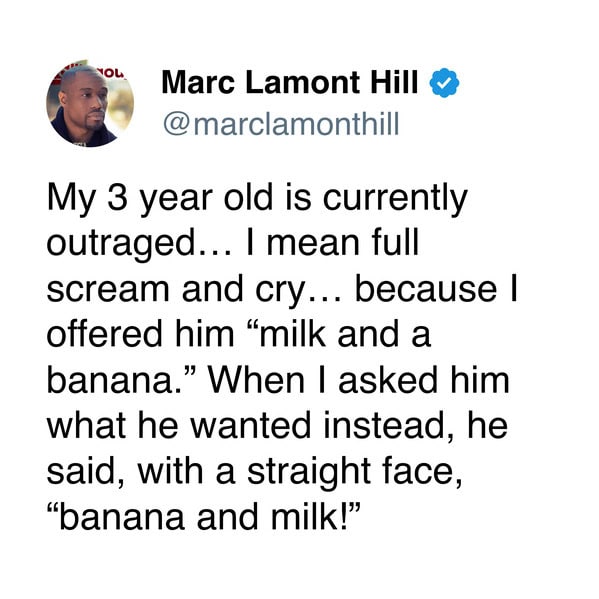Click the word "straight" in the tweet
Image resolution: width=599 pixels, height=599 pixels.
[308, 472]
